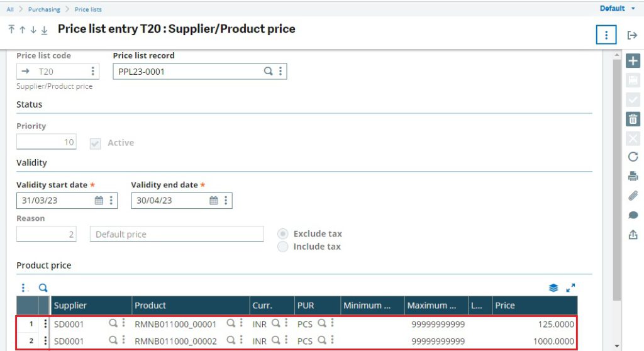This screenshot has width=644, height=351.
Task: Open Product price grid actions menu
Action: (24, 287)
